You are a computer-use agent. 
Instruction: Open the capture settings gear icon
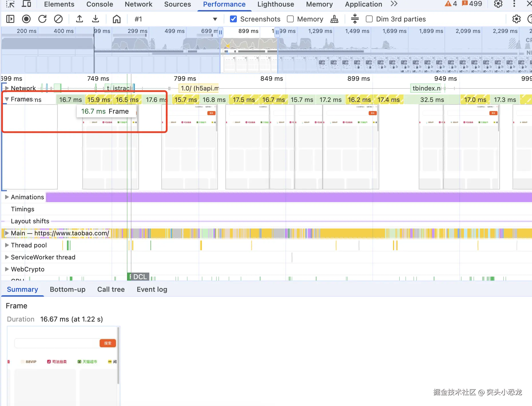pyautogui.click(x=517, y=19)
